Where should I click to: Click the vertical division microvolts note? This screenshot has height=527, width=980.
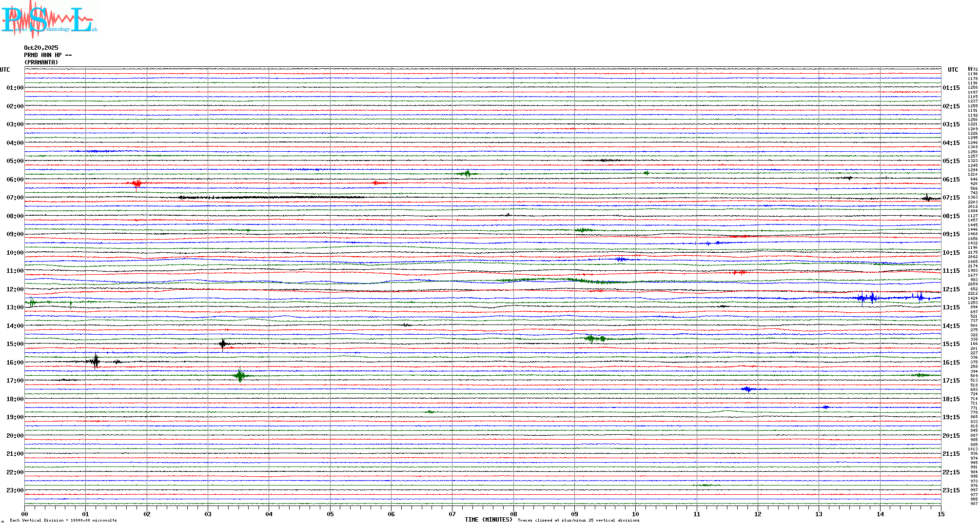[63, 520]
